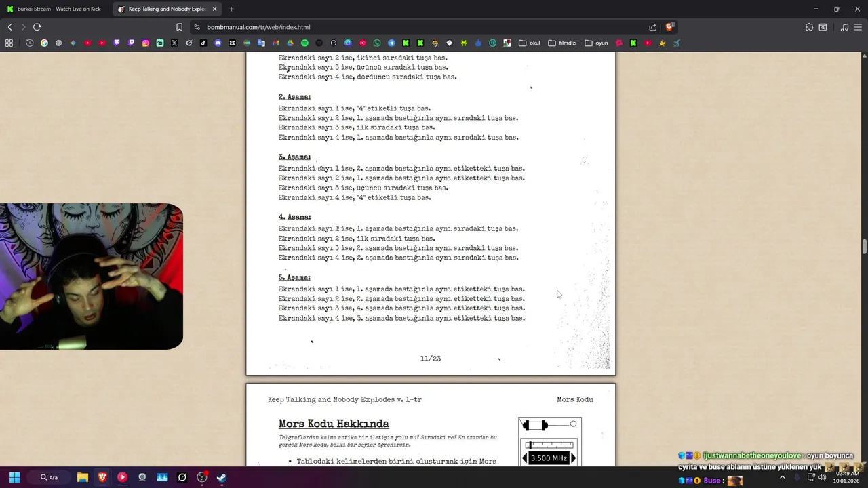Open the volume speaker icon in system tray
The width and height of the screenshot is (868, 488).
click(x=822, y=477)
